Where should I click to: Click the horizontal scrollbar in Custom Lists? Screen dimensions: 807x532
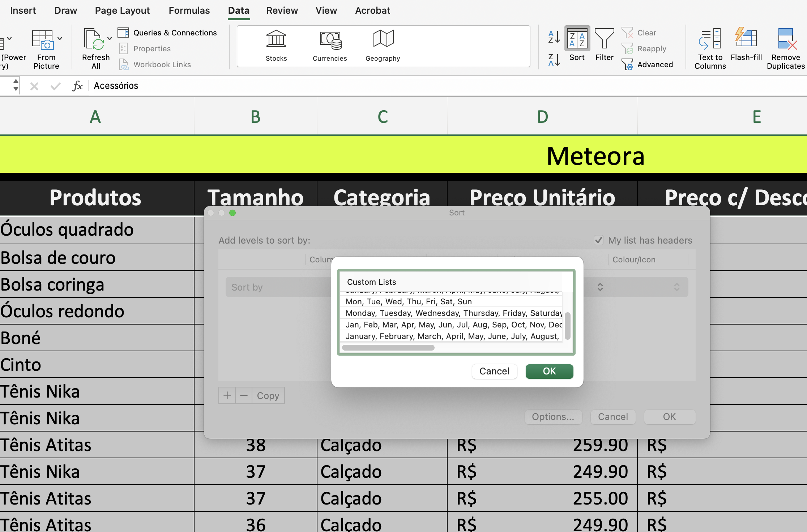coord(388,348)
